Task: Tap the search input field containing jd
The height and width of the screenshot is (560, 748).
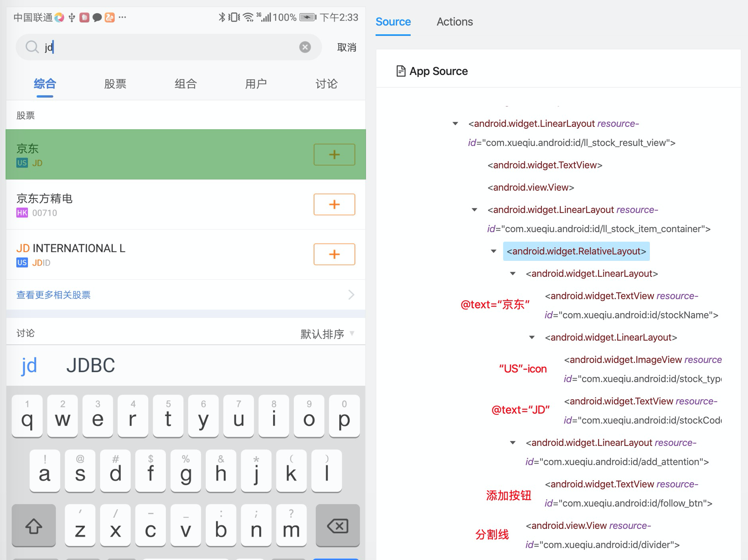Action: 169,47
